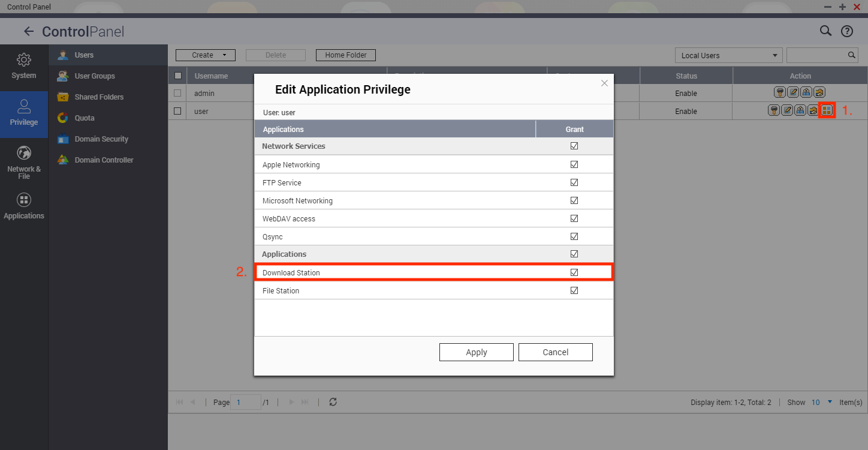This screenshot has width=868, height=450.
Task: Click the Grant column header in dialog
Action: pos(574,129)
